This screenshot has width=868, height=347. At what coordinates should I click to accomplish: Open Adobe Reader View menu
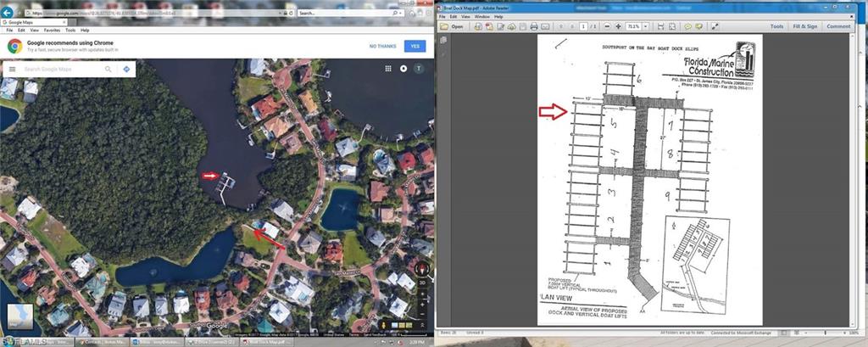click(465, 17)
